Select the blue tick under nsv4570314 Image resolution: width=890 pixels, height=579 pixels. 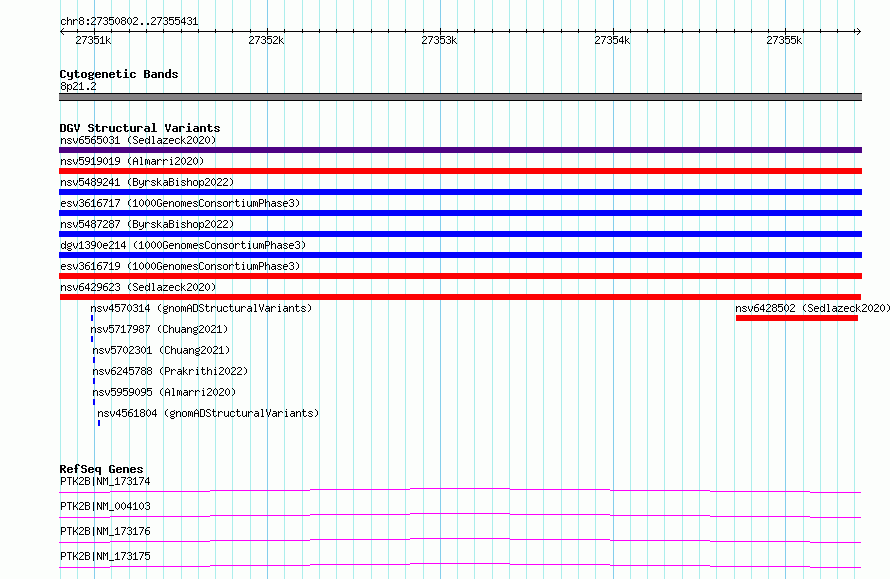[x=92, y=318]
